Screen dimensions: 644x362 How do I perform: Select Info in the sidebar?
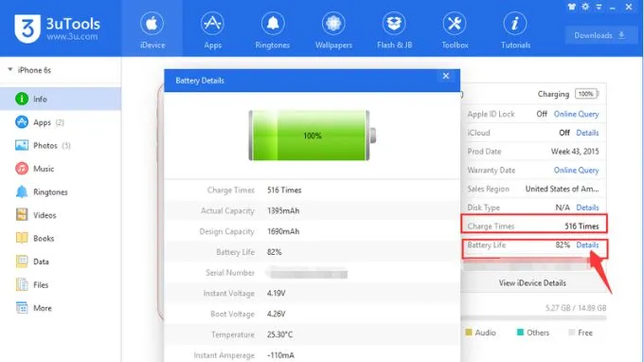[x=61, y=99]
